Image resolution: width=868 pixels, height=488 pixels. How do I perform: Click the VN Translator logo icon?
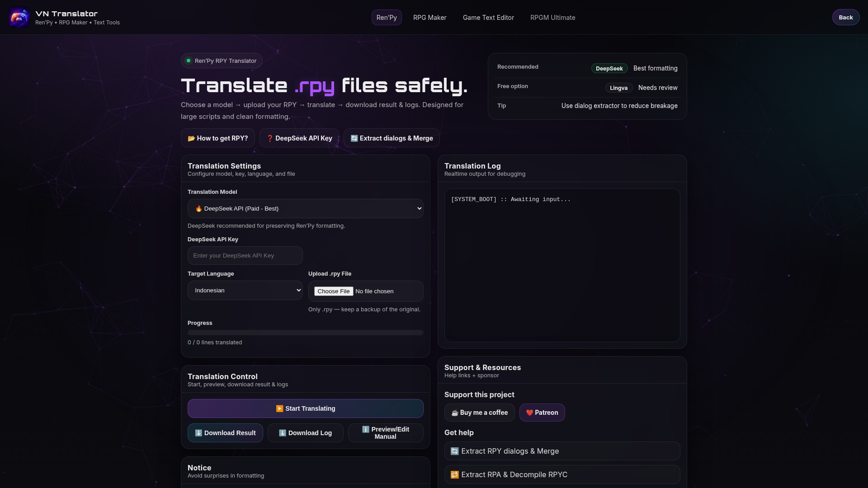pyautogui.click(x=19, y=18)
